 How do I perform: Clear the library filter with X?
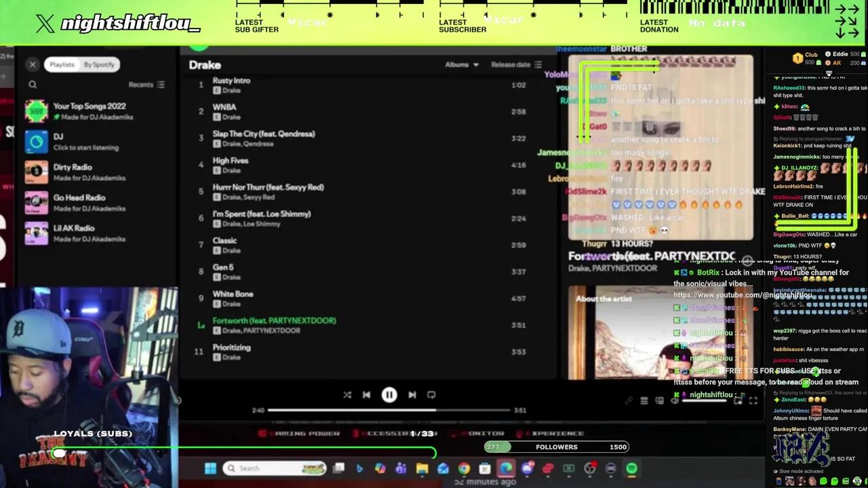33,64
